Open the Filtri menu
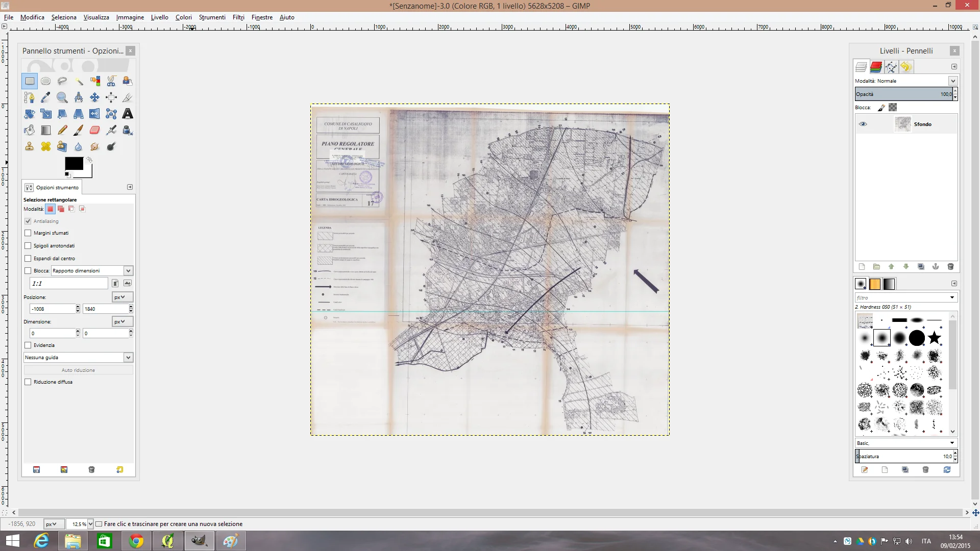Screen dimensions: 980x551 point(238,17)
